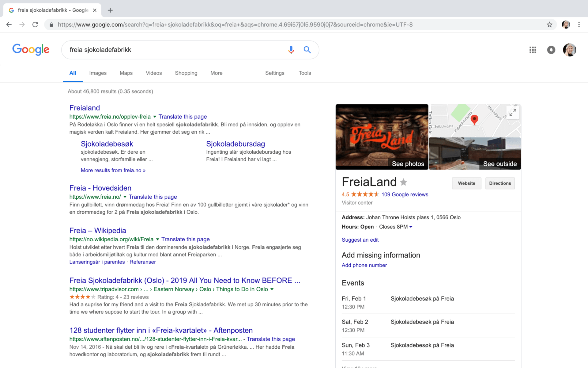Switch to the Videos tab
Screen dimensions: 588x368
click(154, 73)
